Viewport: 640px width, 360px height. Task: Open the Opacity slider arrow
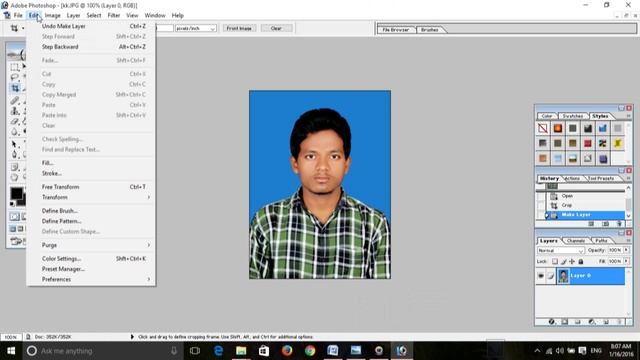pos(627,250)
